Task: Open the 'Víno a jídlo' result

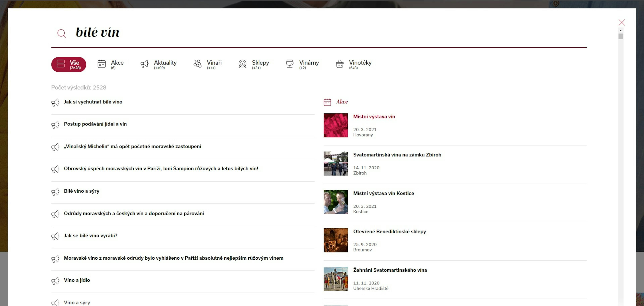Action: [77, 280]
